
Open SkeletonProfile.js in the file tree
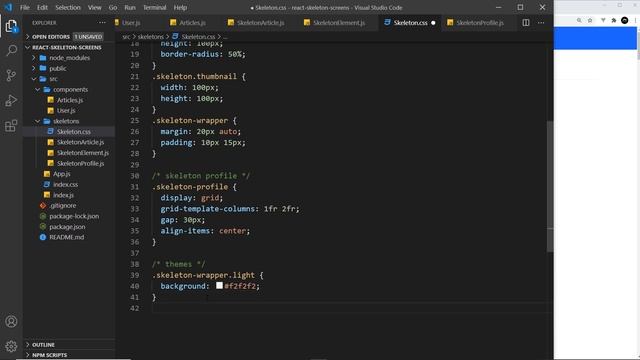click(69, 163)
